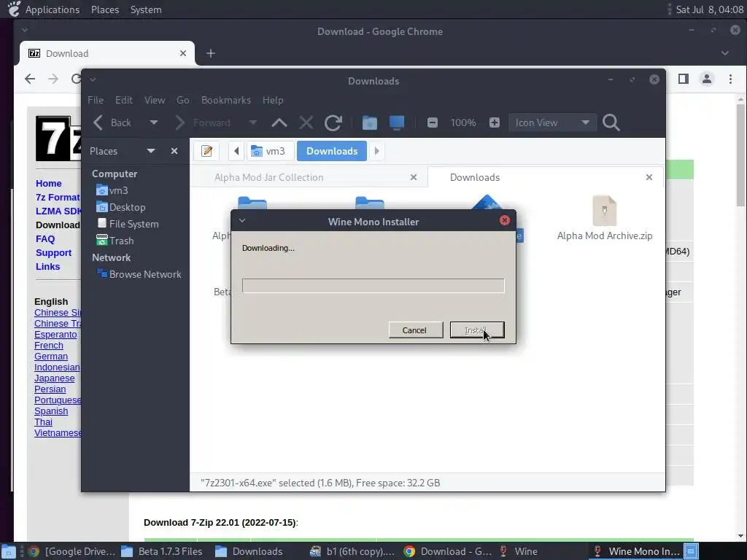Switch to the Downloads folder tab
The width and height of the screenshot is (747, 560).
tap(475, 177)
